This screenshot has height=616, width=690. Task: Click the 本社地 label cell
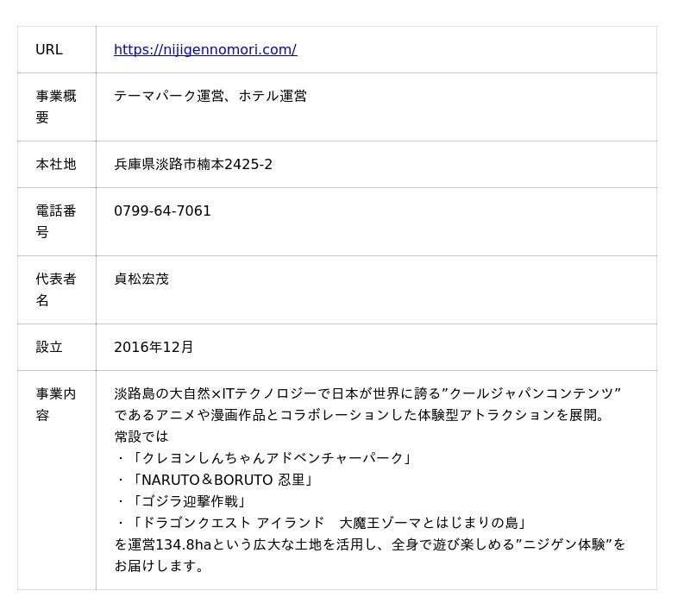point(56,165)
